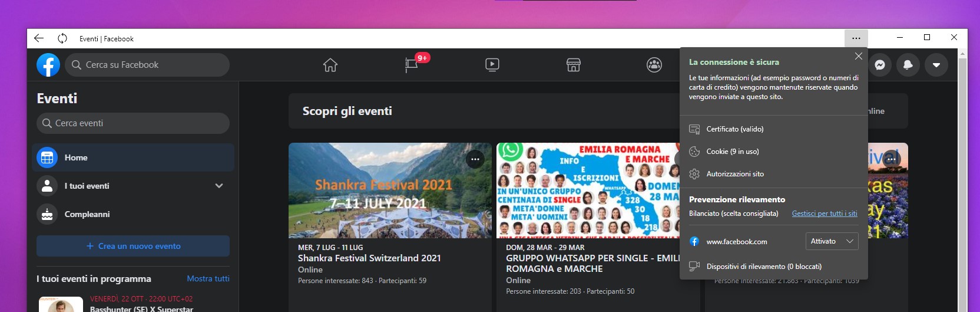This screenshot has width=980, height=312.
Task: Reload the page with refresh icon
Action: pyautogui.click(x=62, y=38)
